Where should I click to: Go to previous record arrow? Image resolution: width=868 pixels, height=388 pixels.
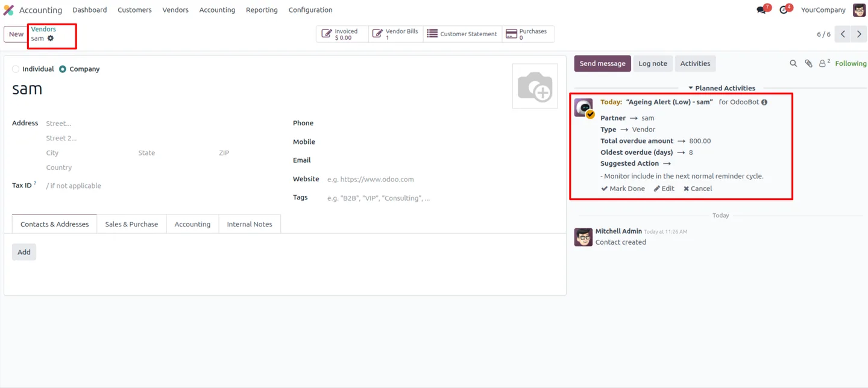(843, 34)
